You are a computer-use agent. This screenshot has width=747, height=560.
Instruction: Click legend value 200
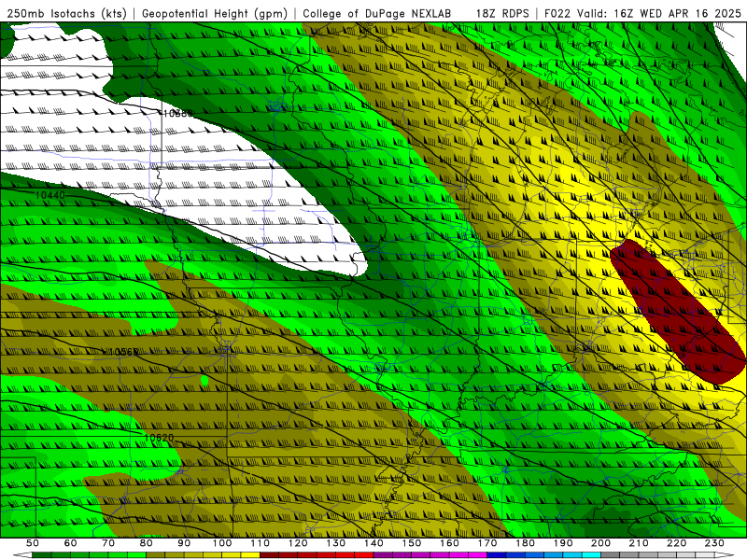[600, 543]
